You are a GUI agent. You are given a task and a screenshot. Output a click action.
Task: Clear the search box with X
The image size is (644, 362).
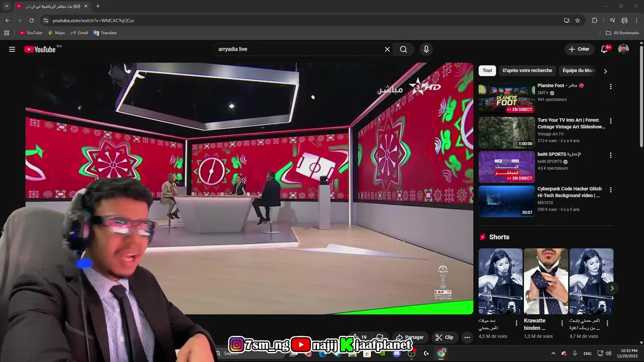tap(387, 49)
